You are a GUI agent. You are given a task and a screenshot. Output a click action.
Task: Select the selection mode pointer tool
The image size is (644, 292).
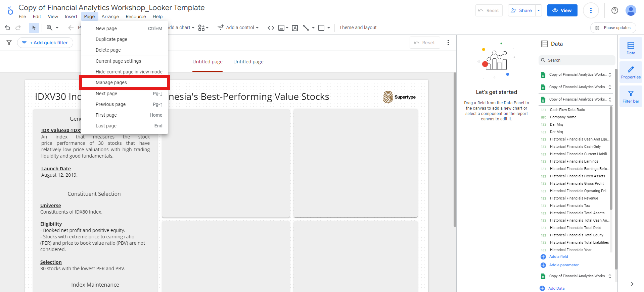34,28
